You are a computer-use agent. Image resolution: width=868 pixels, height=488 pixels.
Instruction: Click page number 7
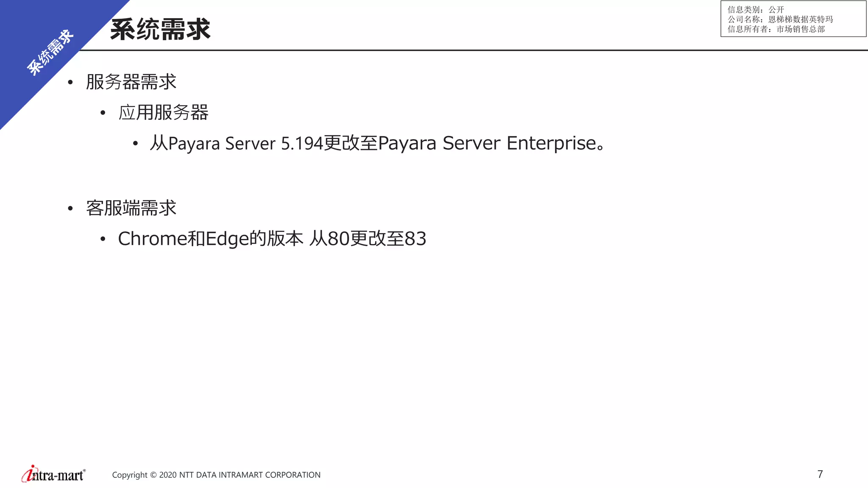point(820,474)
